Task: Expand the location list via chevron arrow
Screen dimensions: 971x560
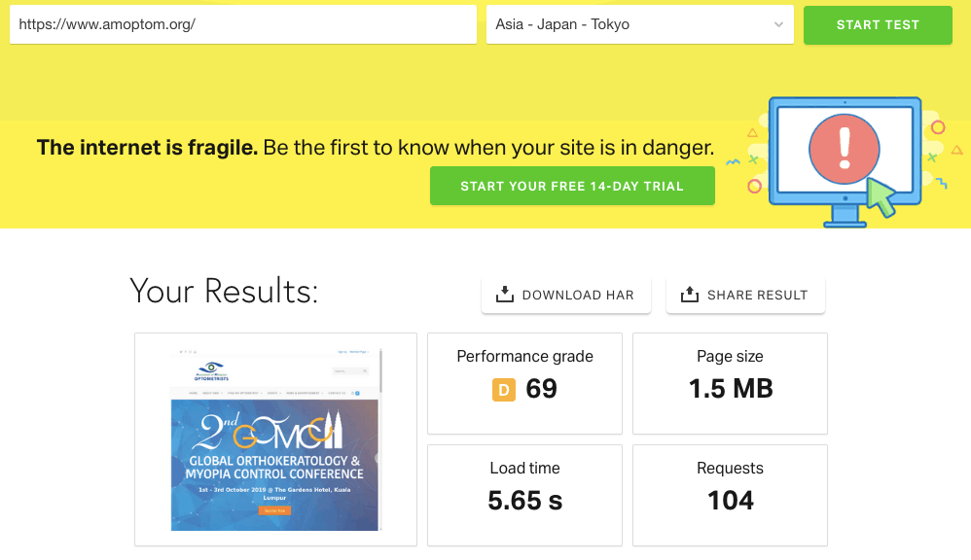Action: 778,25
